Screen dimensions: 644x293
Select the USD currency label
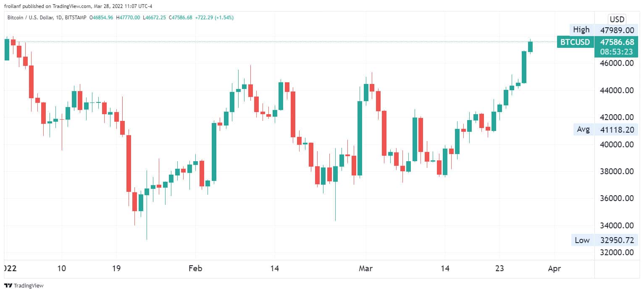pyautogui.click(x=617, y=19)
